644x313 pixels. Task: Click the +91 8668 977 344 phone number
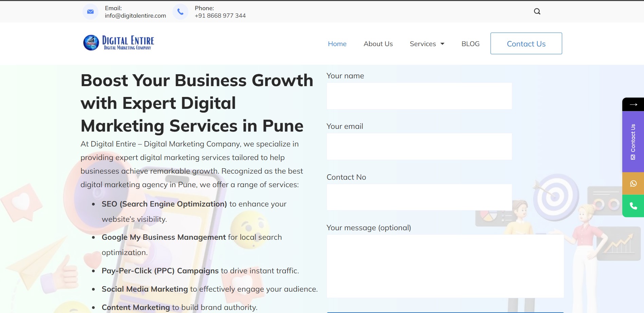click(220, 16)
